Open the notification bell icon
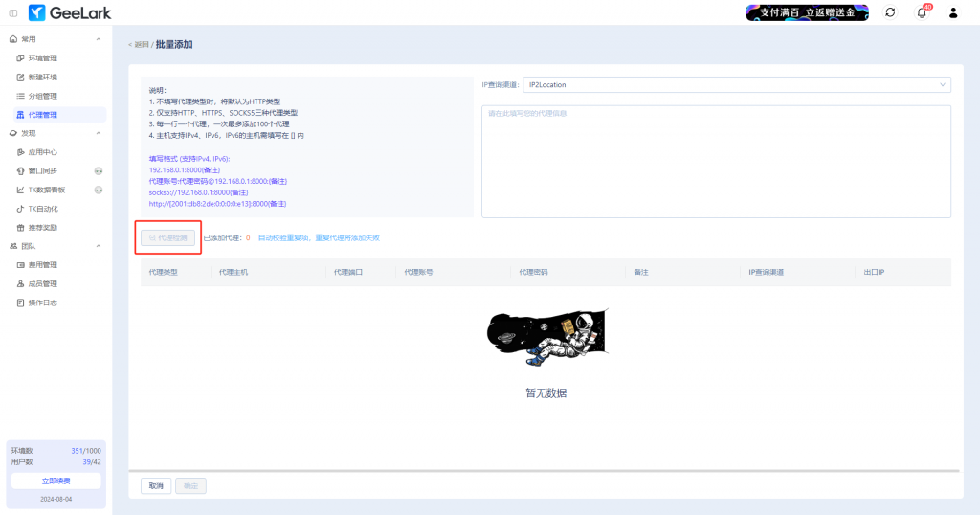 click(x=922, y=12)
